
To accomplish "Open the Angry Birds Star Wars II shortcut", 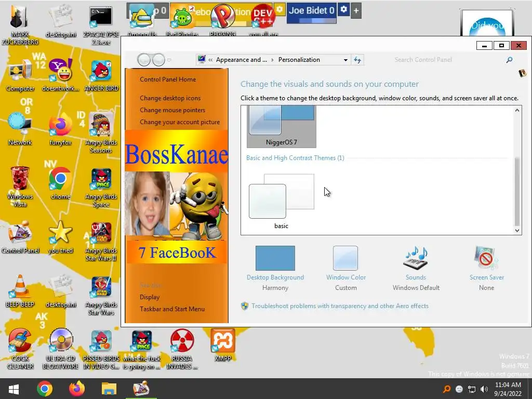I will click(101, 242).
